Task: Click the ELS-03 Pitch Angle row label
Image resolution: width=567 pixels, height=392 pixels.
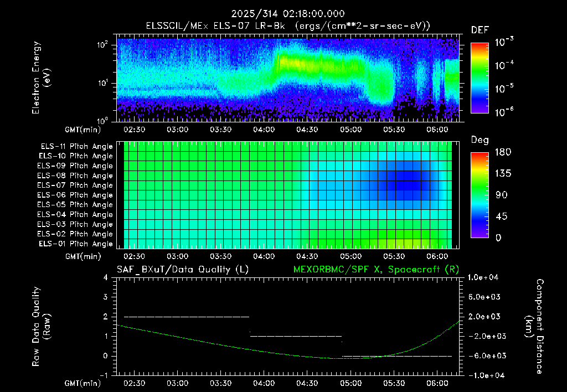Action: 75,224
